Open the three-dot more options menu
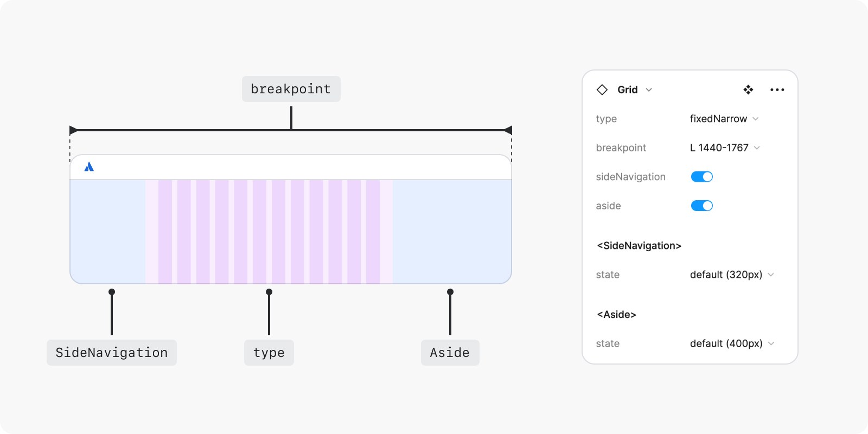Screen dimensions: 868x434 tap(777, 90)
